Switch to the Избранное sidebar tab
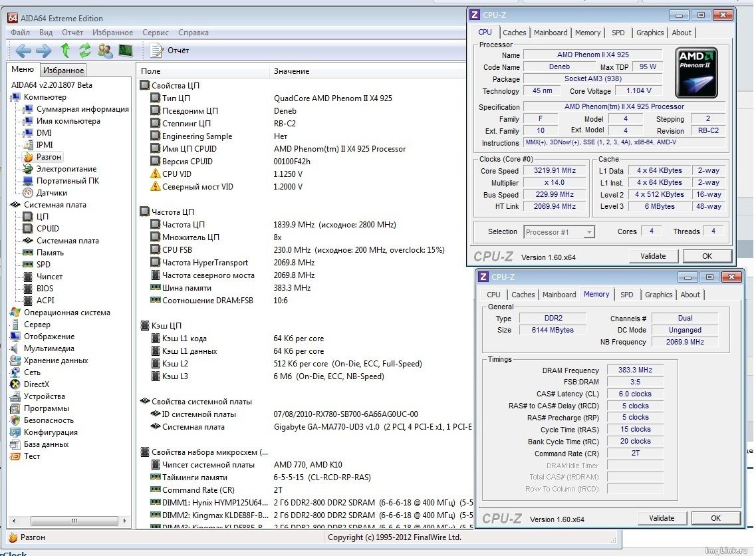 (63, 70)
